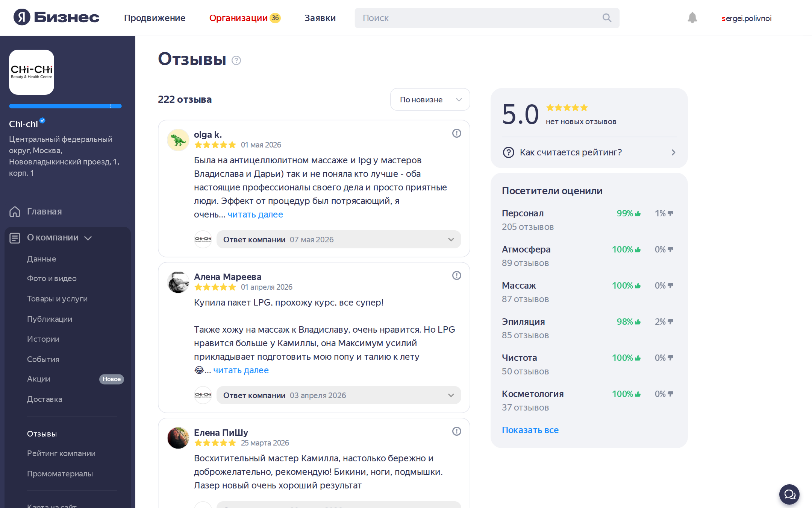Report Елена ПиШу review via exclamation icon

tap(456, 431)
